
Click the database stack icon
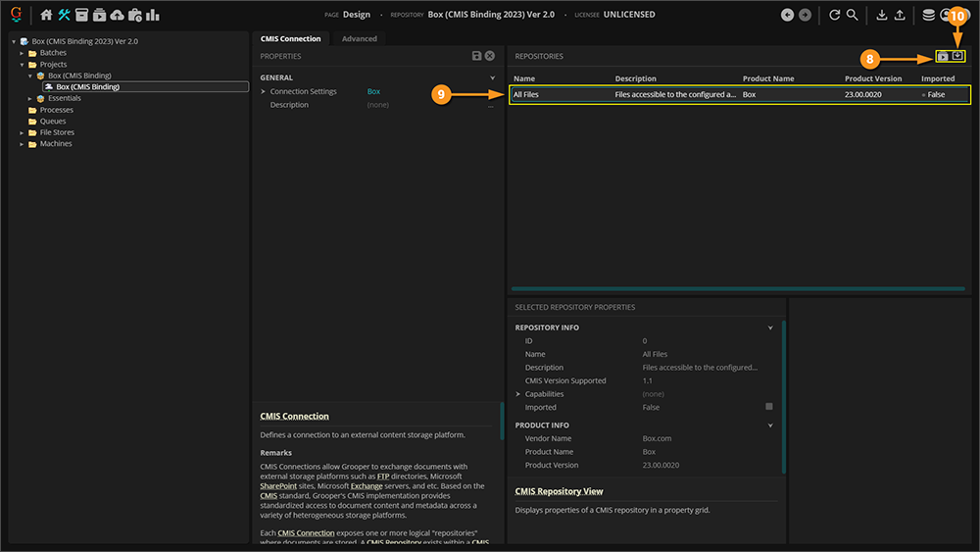(x=928, y=15)
